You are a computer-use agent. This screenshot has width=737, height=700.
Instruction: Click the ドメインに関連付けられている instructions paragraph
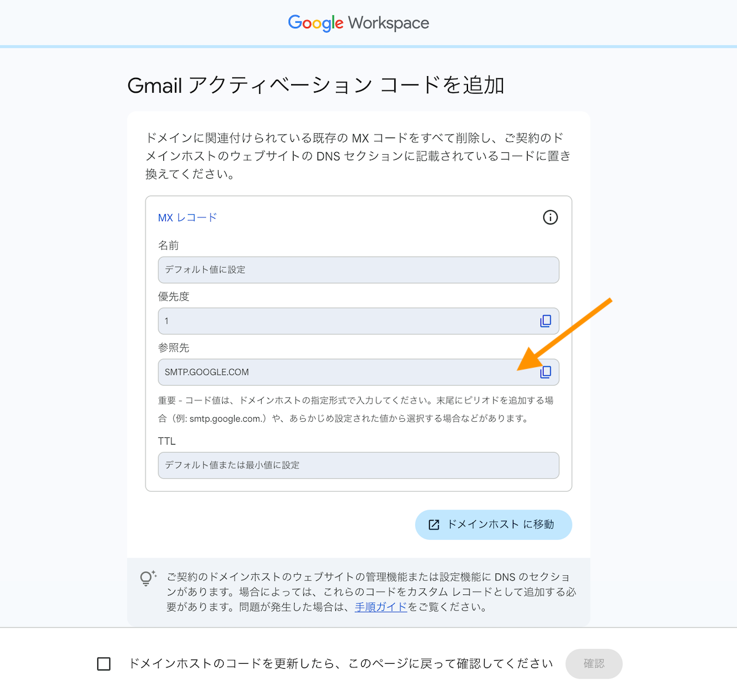pyautogui.click(x=358, y=156)
